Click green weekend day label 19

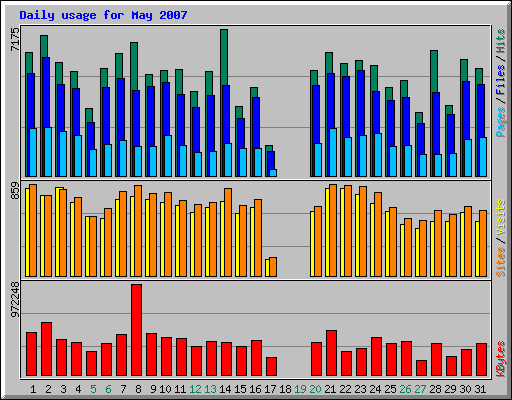[300, 389]
